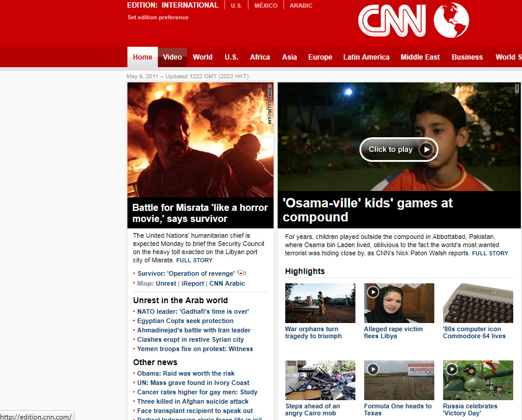Viewport: 522px width, 420px height.
Task: Open 'Obama: Raid was worth the risk'
Action: [186, 373]
